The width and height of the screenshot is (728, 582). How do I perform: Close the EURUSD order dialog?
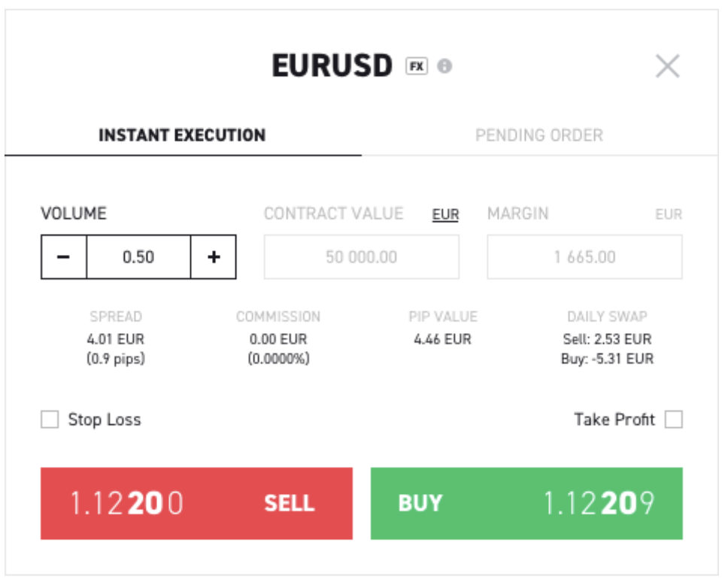tap(667, 66)
